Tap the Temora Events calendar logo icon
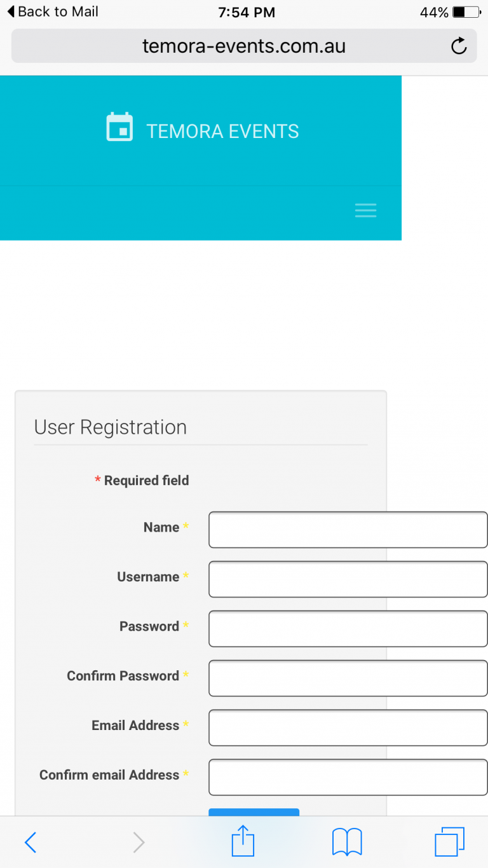This screenshot has height=868, width=488. [119, 127]
